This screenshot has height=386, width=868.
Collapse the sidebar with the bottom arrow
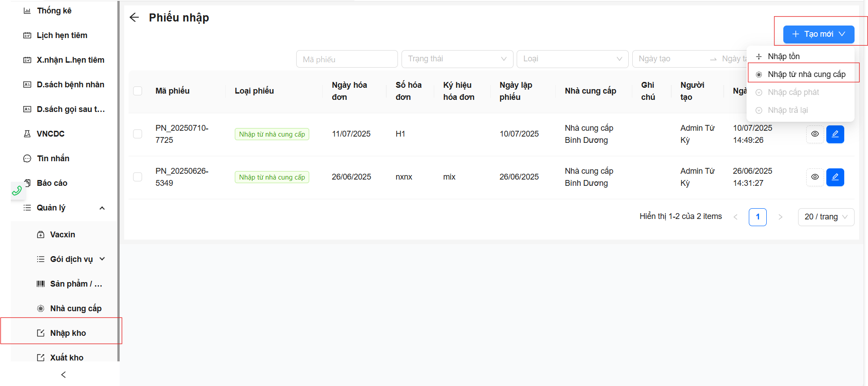[x=63, y=374]
